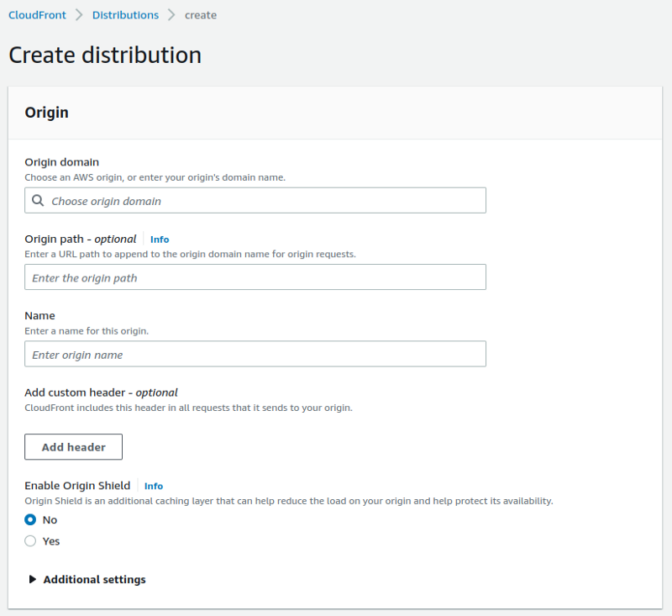Viewport: 672px width, 616px height.
Task: Click the chevron after the Distributions breadcrumb
Action: pyautogui.click(x=171, y=15)
